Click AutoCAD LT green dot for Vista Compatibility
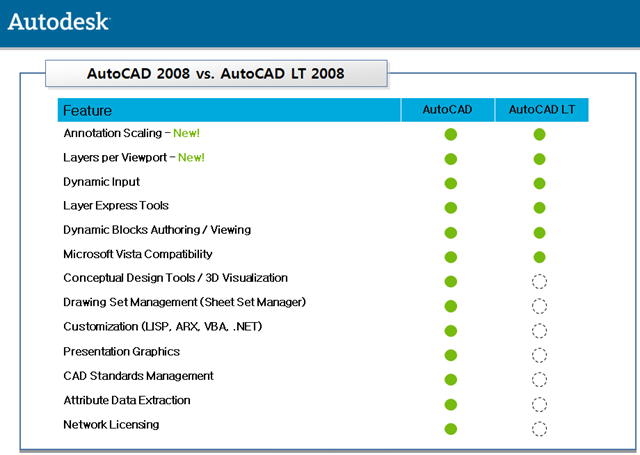The image size is (640, 455). [x=539, y=257]
